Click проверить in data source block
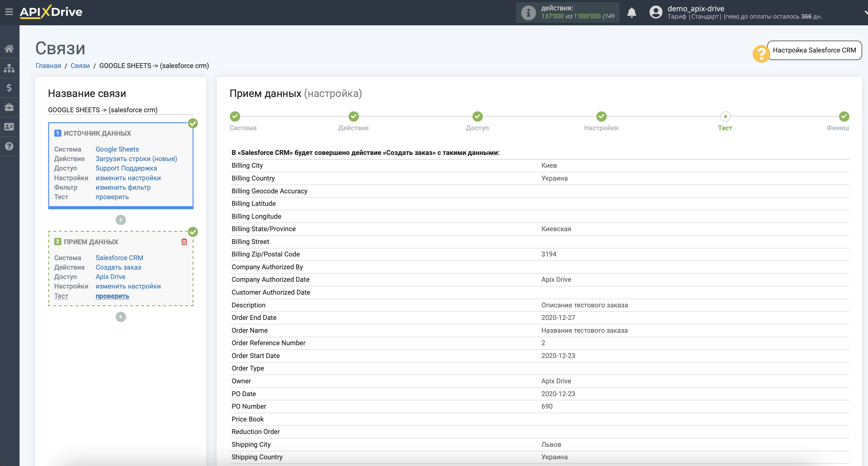868x466 pixels. 112,197
